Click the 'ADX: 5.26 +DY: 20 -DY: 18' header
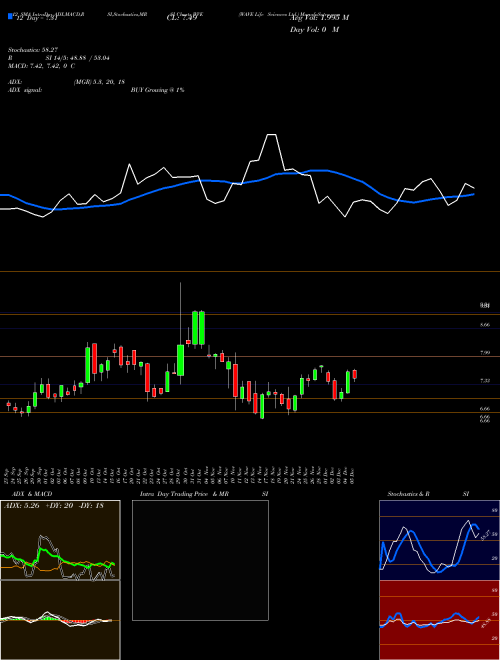The width and height of the screenshot is (500, 660). [x=53, y=506]
